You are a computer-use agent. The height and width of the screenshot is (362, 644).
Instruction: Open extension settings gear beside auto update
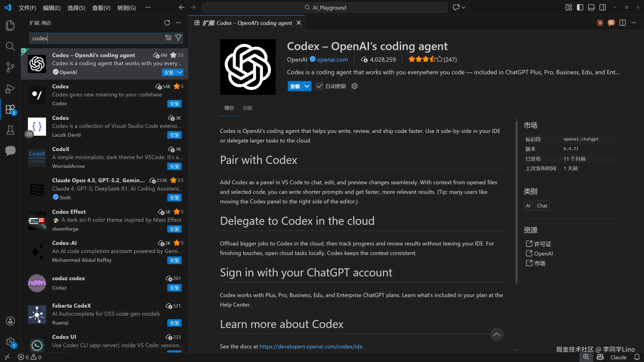[x=354, y=86]
